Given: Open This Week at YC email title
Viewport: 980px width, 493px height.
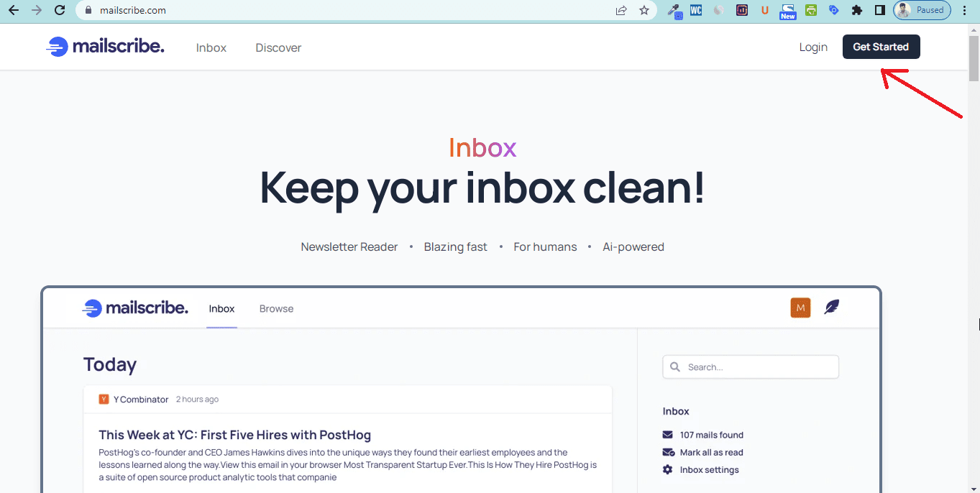Looking at the screenshot, I should tap(234, 435).
